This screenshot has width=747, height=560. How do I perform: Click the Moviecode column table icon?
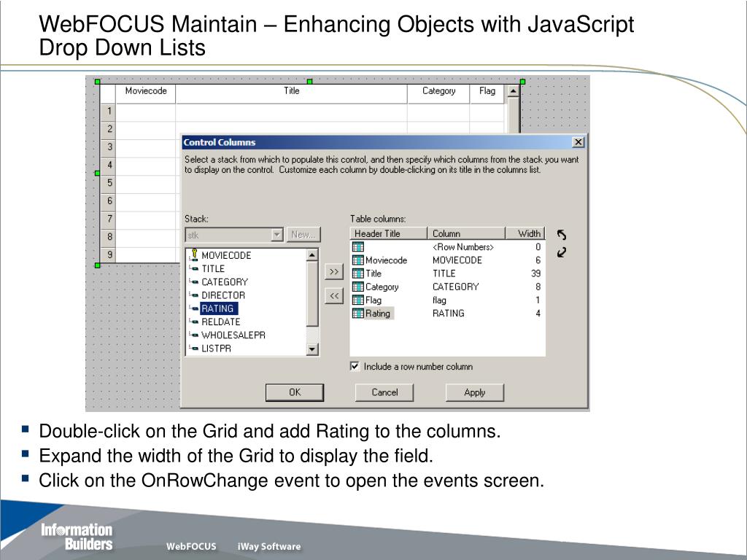[357, 260]
